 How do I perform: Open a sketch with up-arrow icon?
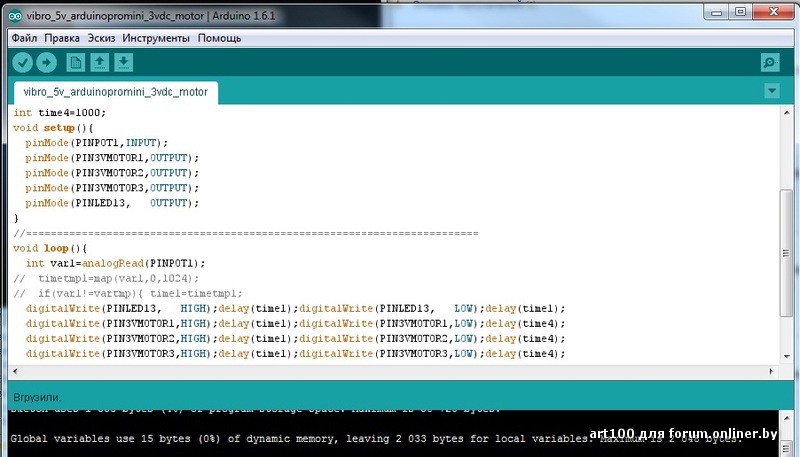99,63
